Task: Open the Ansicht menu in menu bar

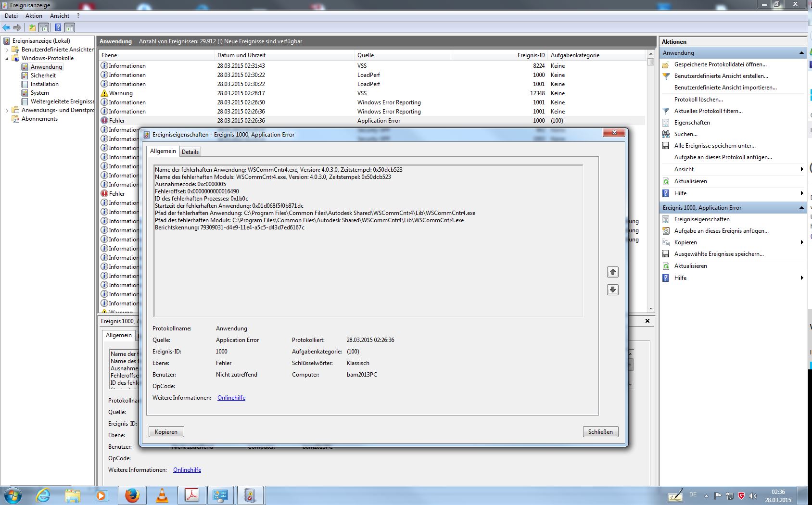Action: coord(60,16)
